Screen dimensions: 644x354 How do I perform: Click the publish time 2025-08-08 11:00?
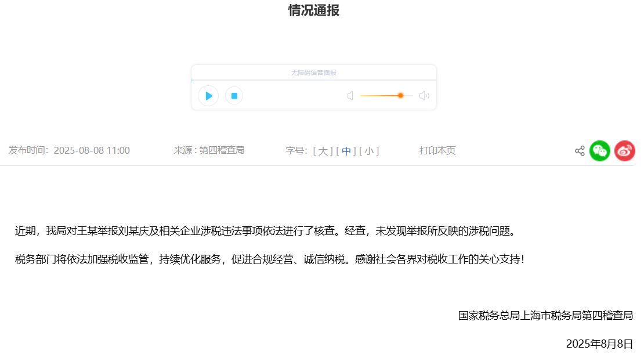pos(92,151)
